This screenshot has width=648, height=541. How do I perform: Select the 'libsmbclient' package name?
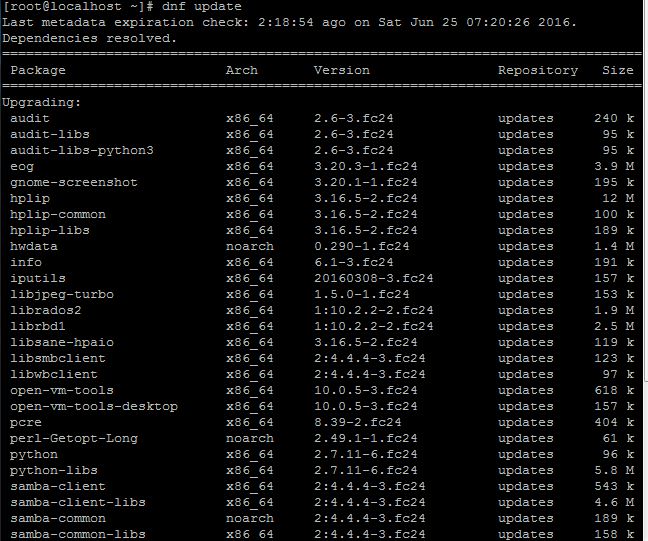tap(58, 358)
